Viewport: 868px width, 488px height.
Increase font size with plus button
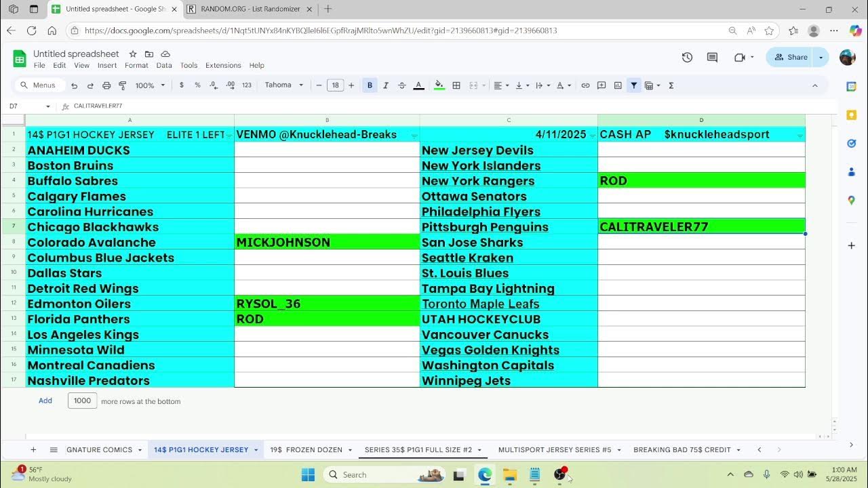pos(351,85)
